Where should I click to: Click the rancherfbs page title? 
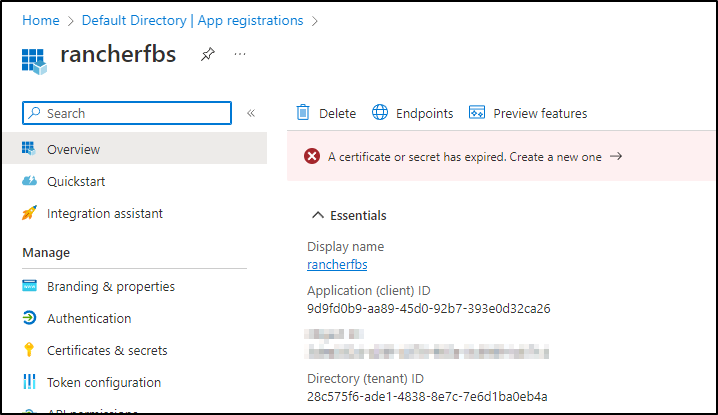tap(118, 55)
